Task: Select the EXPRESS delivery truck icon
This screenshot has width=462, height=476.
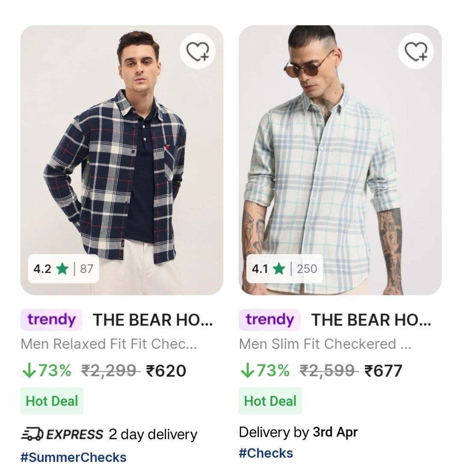Action: point(32,434)
